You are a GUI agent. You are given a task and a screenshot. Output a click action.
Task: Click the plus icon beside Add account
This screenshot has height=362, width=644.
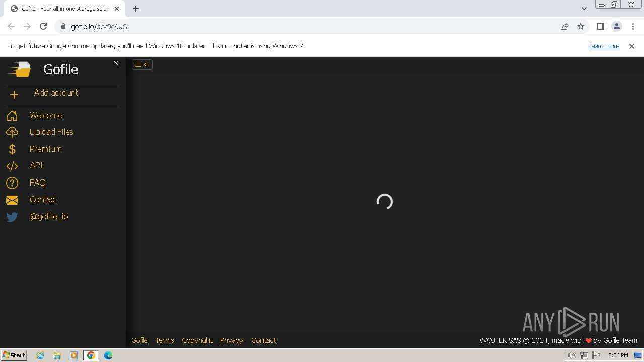(14, 95)
